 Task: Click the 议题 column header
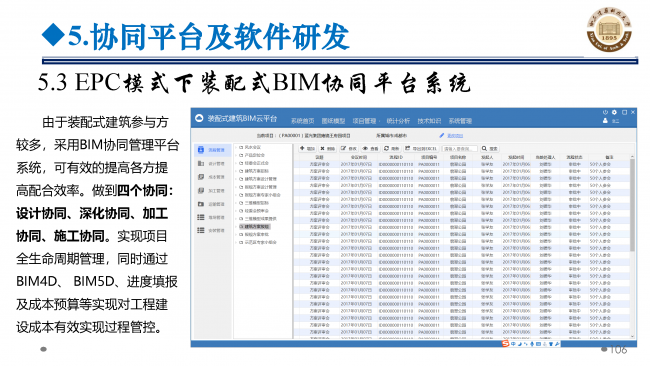point(319,158)
